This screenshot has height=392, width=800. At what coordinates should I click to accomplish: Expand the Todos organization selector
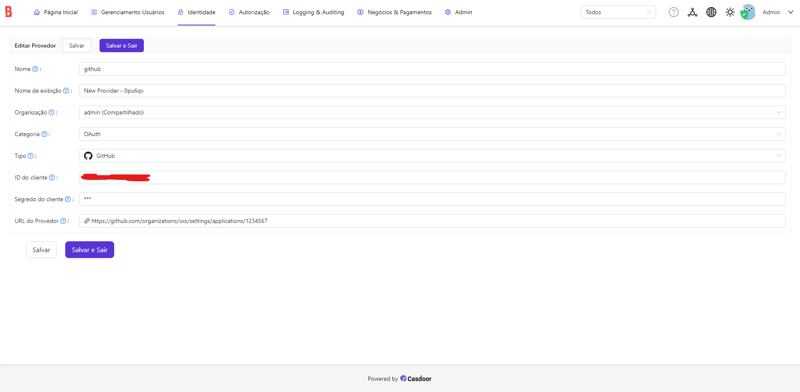point(618,12)
